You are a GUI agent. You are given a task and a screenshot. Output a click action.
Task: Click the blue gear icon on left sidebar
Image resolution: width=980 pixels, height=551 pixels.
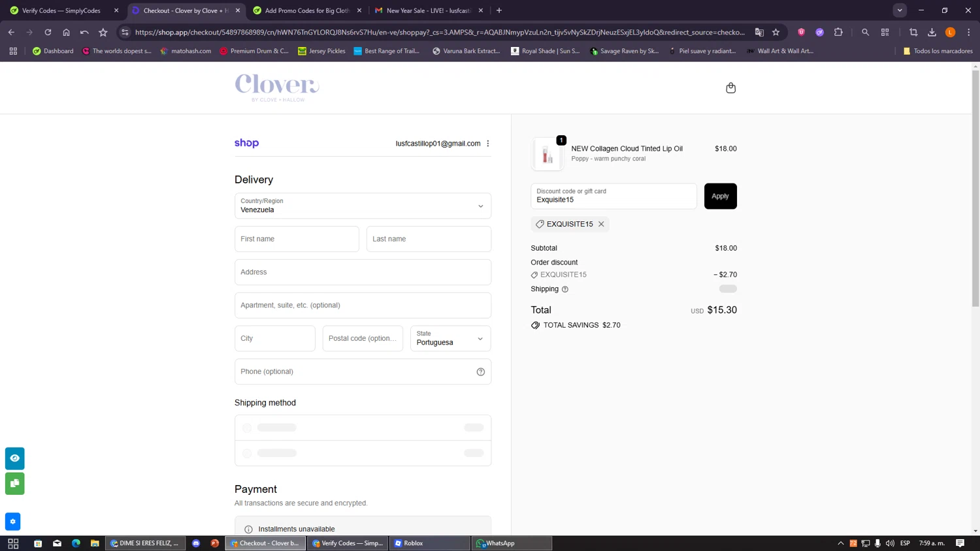[12, 522]
